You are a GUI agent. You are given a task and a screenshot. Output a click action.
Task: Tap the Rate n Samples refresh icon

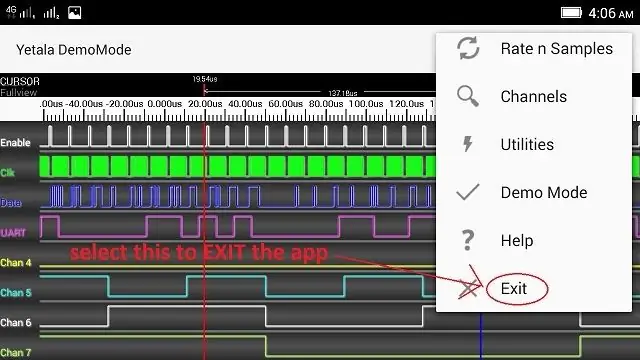coord(468,48)
